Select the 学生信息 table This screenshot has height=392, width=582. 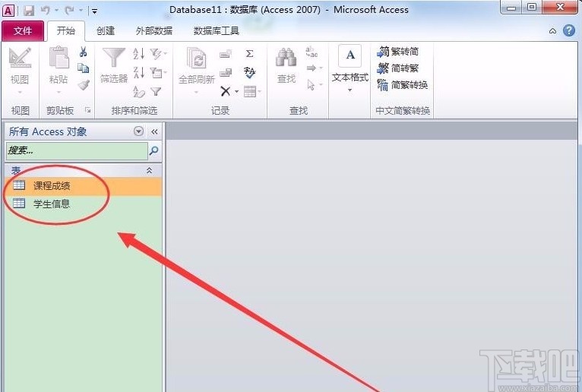click(x=84, y=204)
